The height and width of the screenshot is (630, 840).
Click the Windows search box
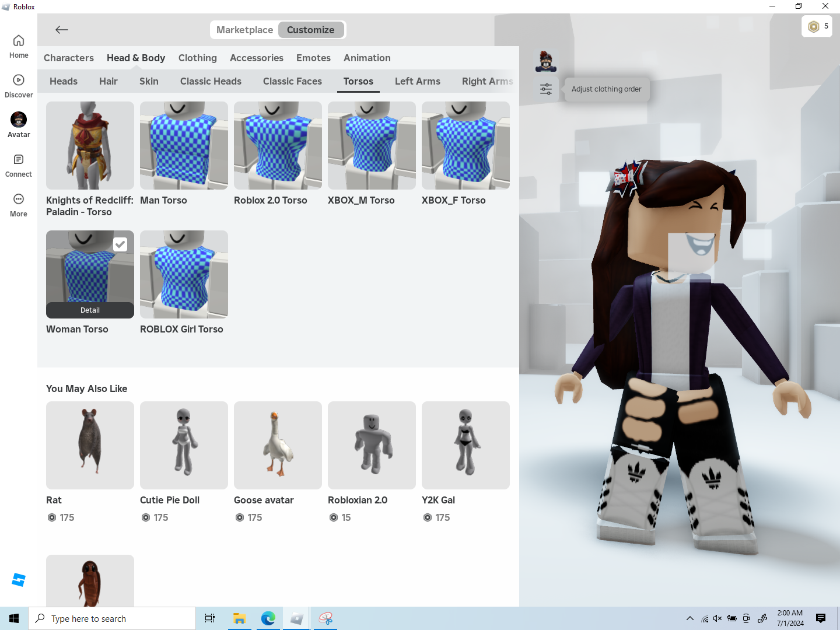112,618
